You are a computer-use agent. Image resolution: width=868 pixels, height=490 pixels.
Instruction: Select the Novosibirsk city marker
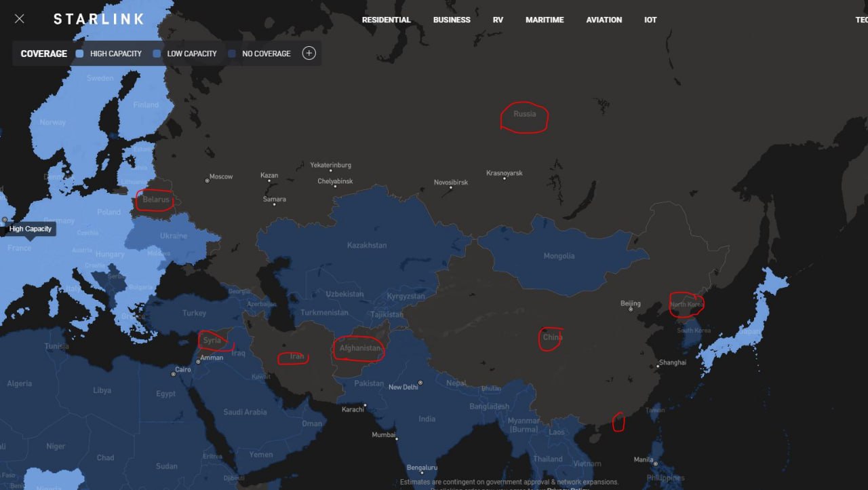point(451,188)
